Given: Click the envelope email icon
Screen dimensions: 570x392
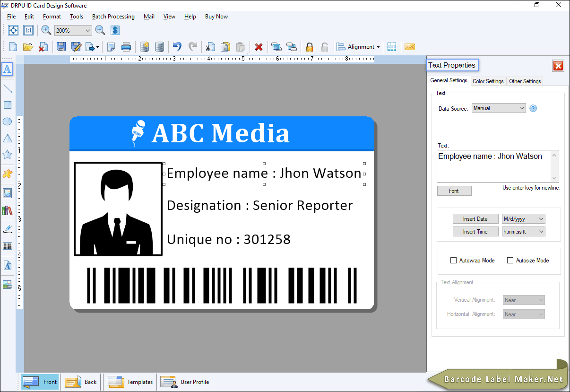Looking at the screenshot, I should (410, 47).
